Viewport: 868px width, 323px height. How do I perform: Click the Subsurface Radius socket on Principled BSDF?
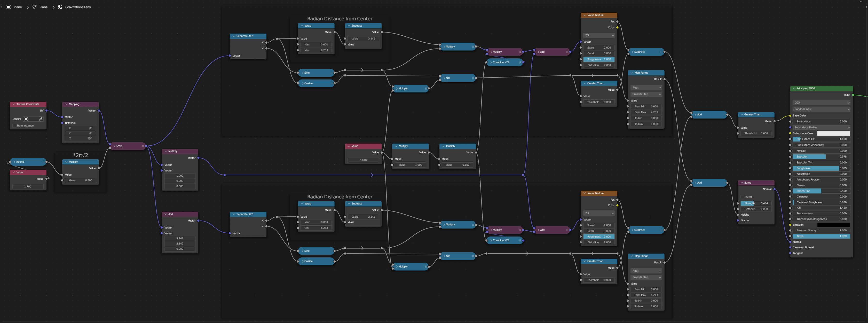coord(790,127)
